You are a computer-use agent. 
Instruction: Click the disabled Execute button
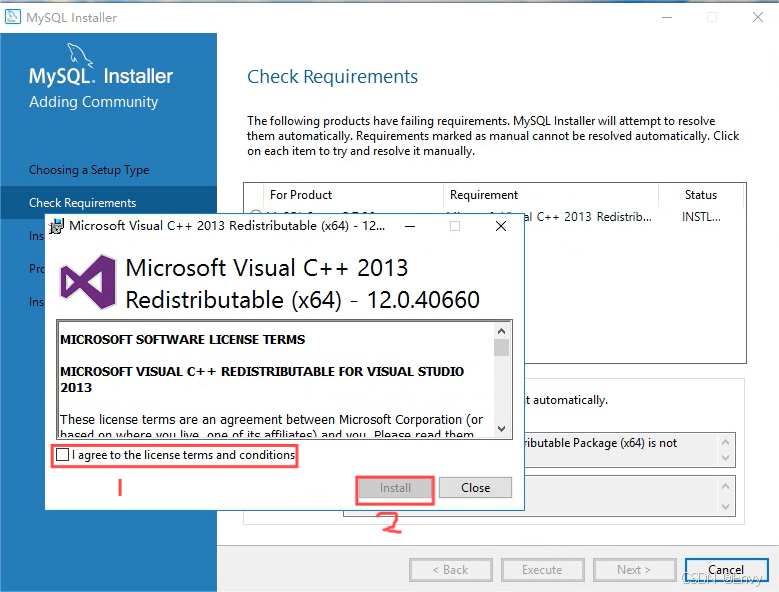tap(543, 570)
